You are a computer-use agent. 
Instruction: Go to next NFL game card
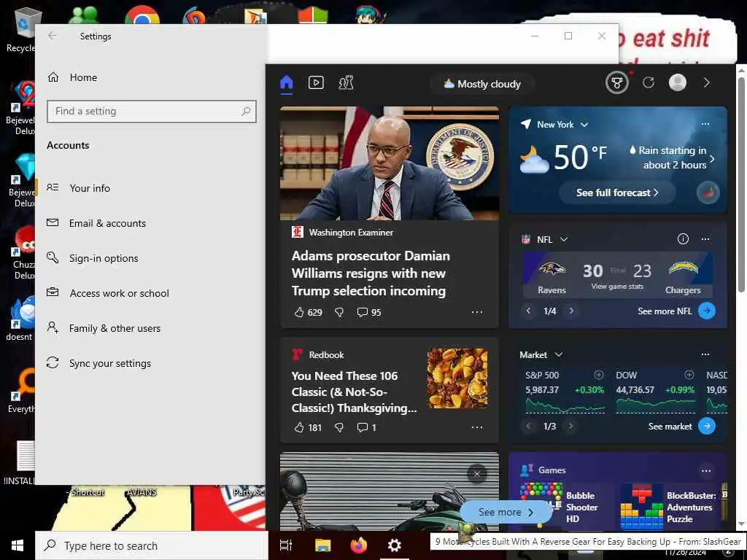pos(571,311)
